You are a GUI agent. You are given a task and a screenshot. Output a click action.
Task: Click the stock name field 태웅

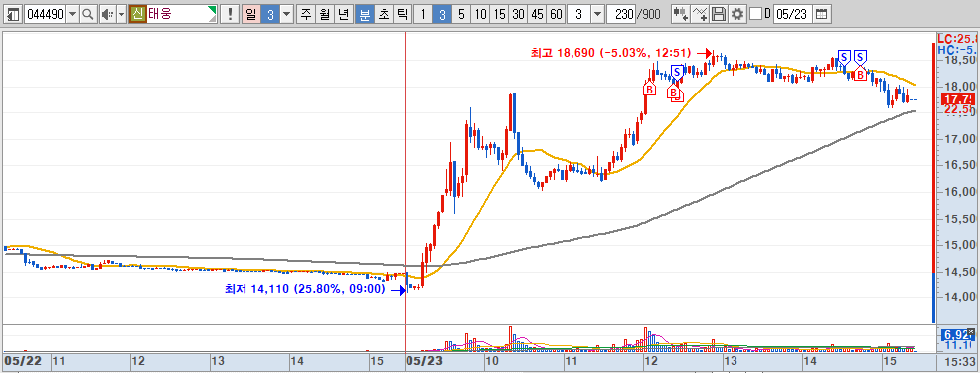(x=182, y=14)
